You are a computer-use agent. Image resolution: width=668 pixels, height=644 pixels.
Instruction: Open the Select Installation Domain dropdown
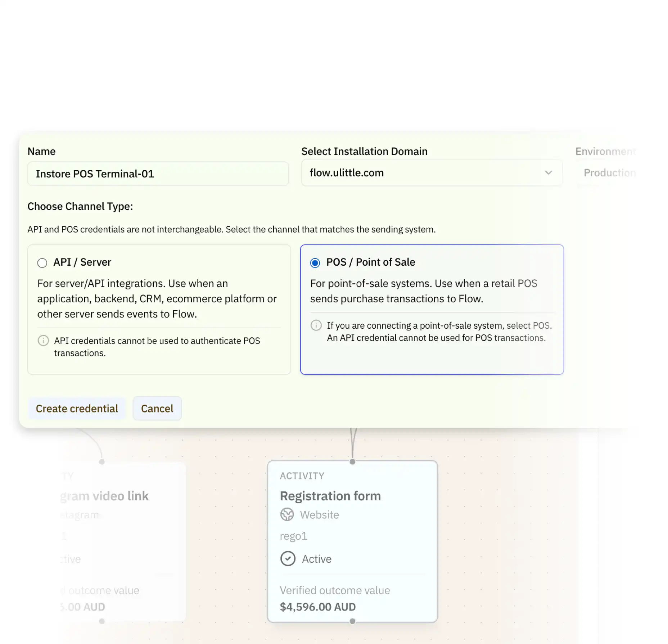coord(432,173)
